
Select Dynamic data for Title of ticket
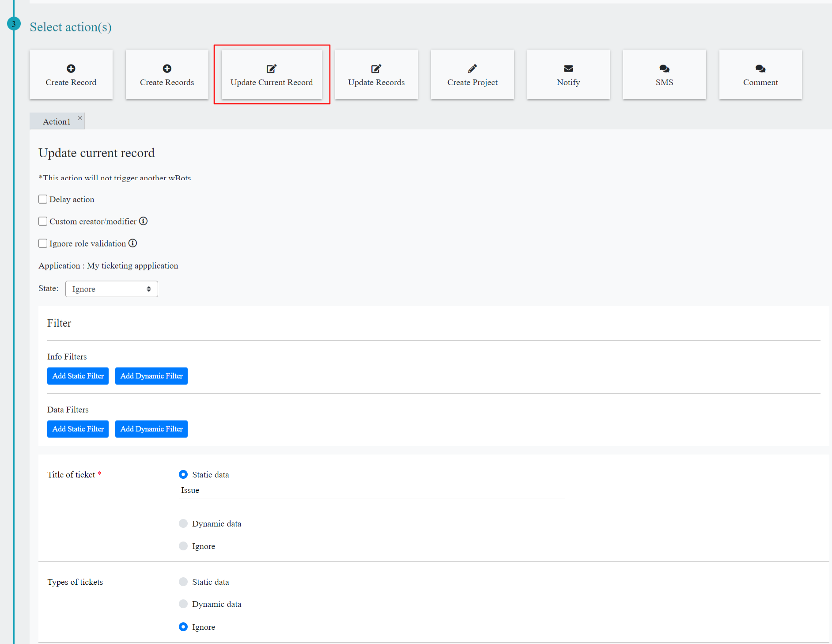click(183, 523)
